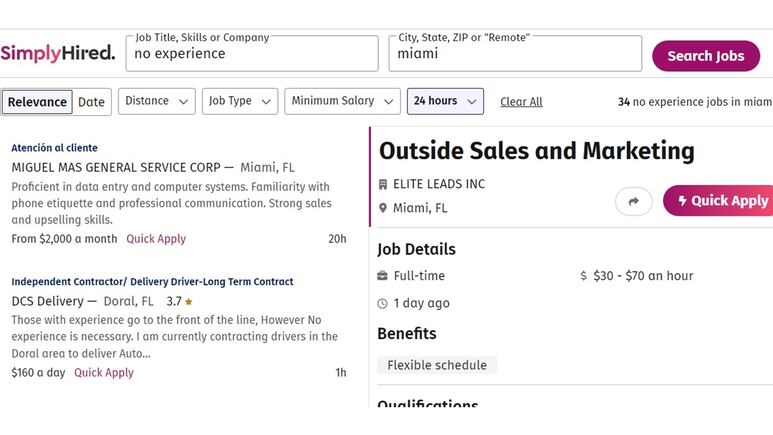Image resolution: width=773 pixels, height=435 pixels.
Task: Click the Full-time job type text
Action: [x=419, y=276]
